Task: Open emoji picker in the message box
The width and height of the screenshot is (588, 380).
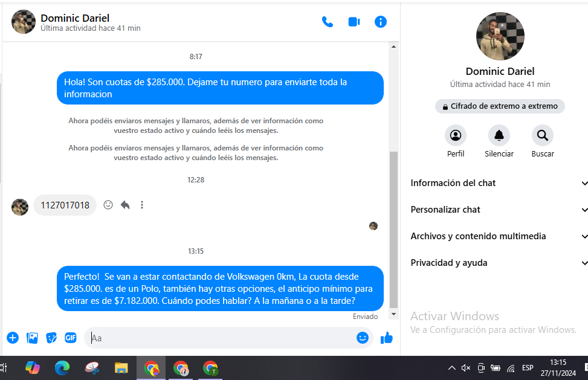Action: click(363, 338)
